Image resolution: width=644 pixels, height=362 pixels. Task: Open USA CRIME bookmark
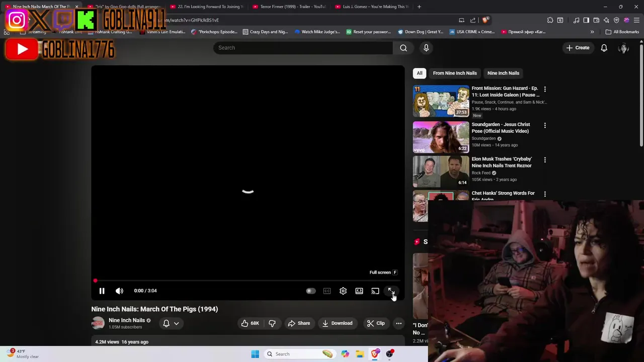click(x=472, y=32)
